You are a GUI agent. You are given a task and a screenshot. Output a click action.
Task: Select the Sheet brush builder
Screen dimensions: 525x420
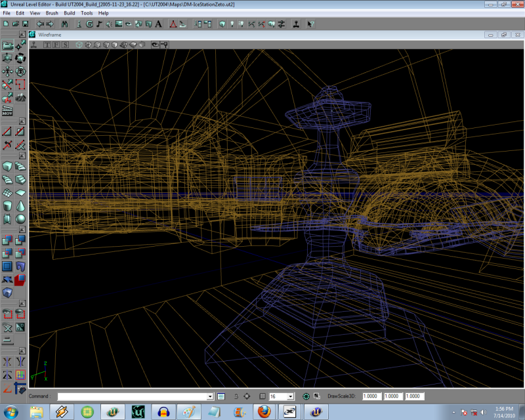20,192
